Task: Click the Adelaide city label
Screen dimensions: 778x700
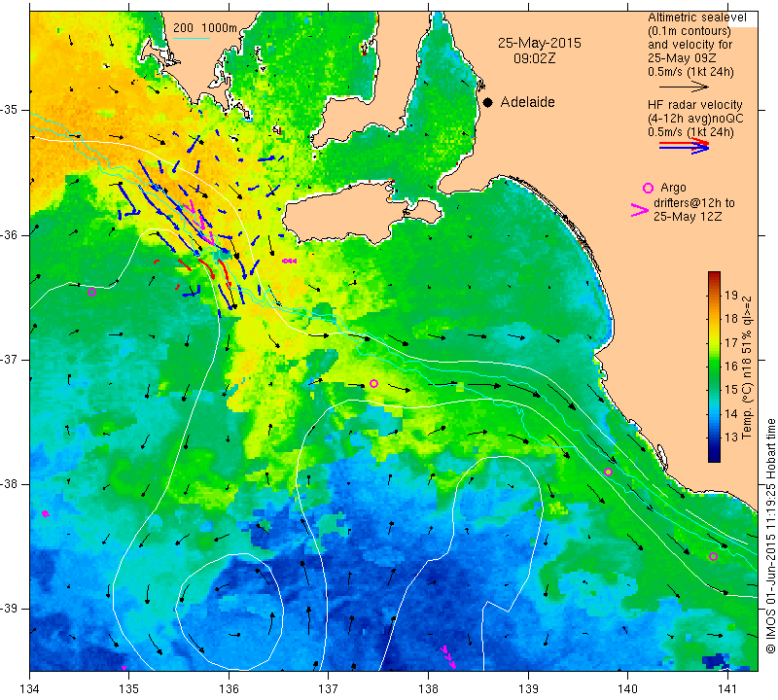Action: click(x=527, y=102)
